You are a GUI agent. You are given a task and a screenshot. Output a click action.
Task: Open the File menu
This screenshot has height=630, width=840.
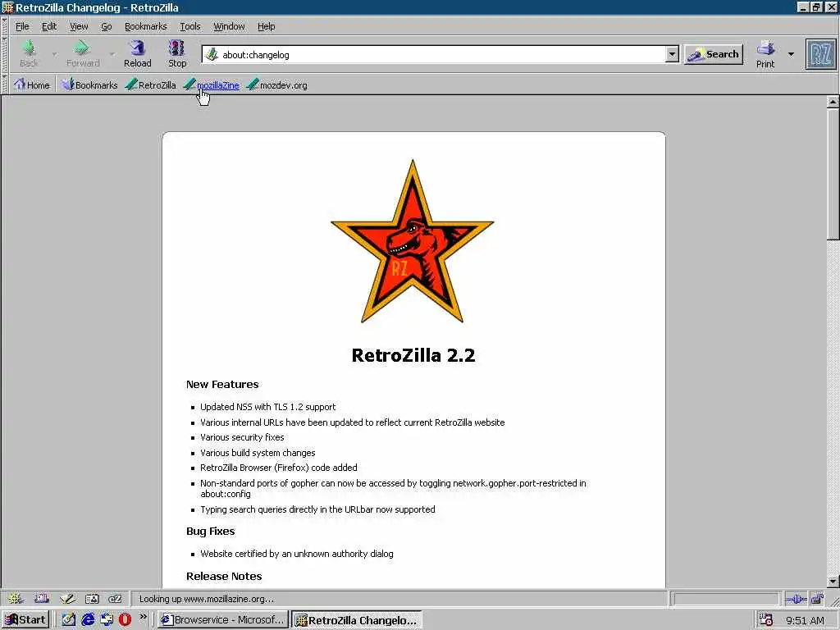coord(22,26)
